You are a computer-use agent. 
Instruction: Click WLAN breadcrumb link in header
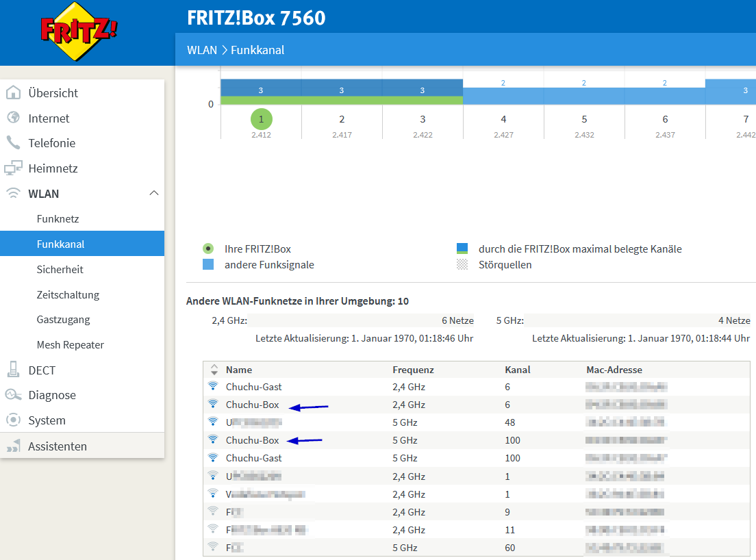click(201, 50)
